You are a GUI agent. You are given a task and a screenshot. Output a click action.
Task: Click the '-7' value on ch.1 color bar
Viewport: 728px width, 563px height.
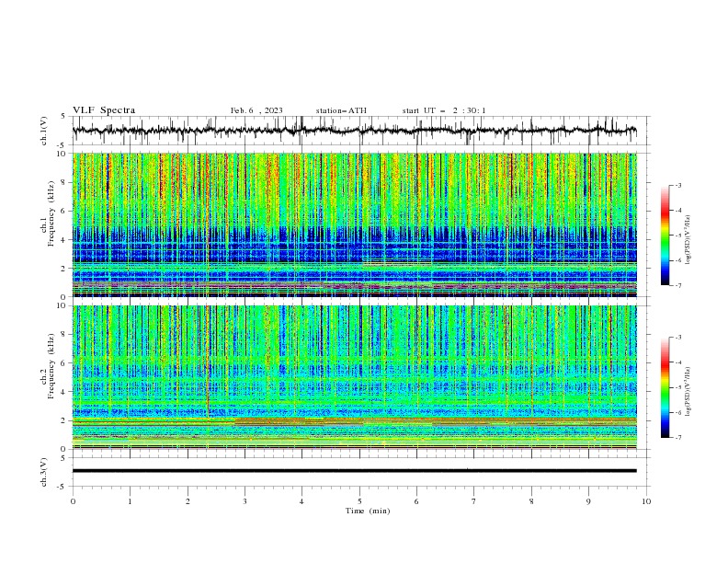pyautogui.click(x=678, y=285)
